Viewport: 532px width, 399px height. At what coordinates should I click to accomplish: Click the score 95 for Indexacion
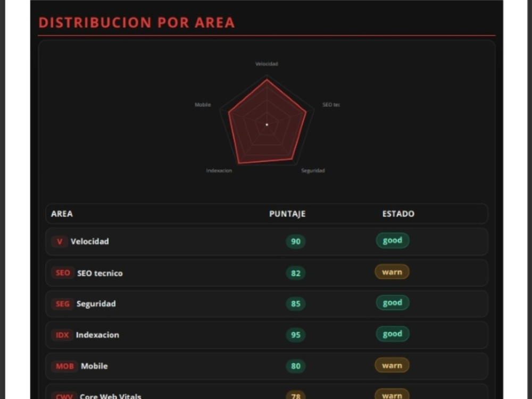[295, 335]
